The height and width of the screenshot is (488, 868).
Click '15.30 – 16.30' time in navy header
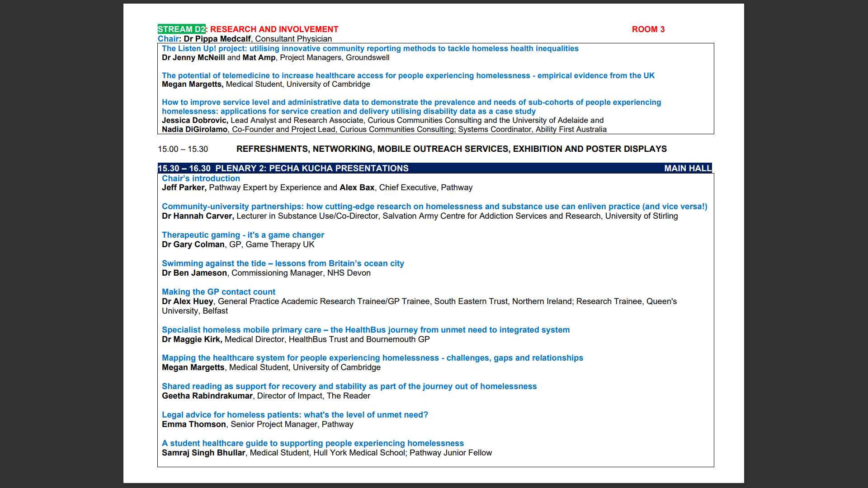pyautogui.click(x=184, y=168)
